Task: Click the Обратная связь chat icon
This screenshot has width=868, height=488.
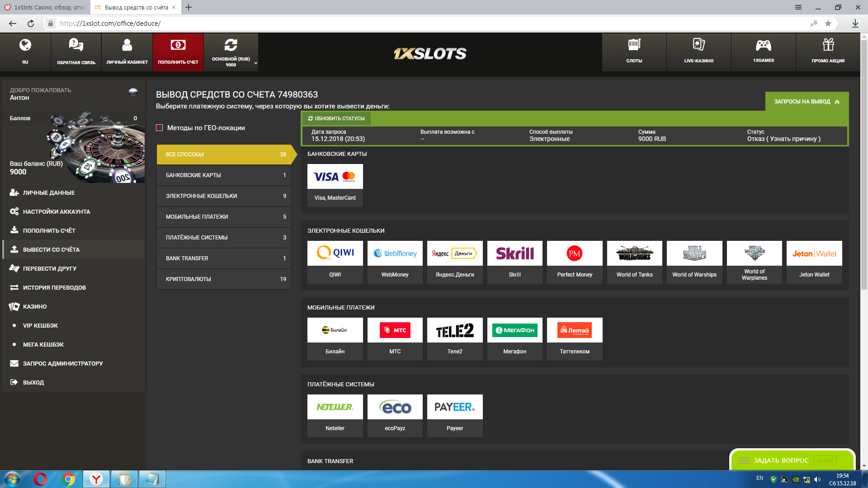Action: tap(76, 45)
